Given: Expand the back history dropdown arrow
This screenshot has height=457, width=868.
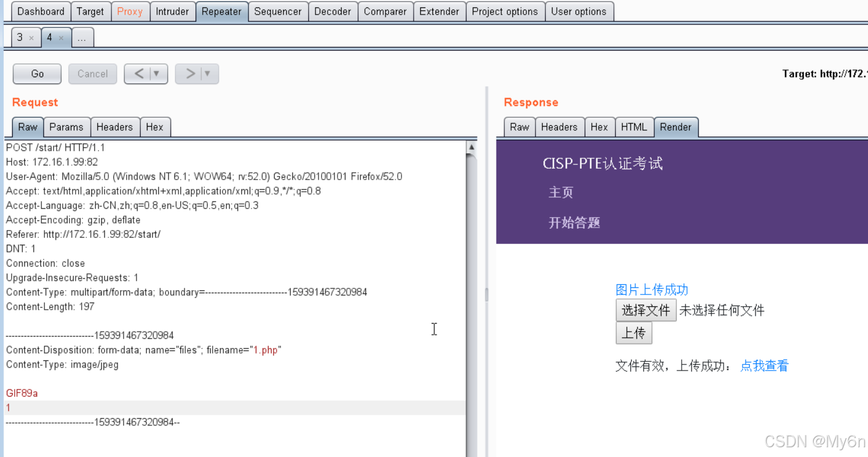Looking at the screenshot, I should pyautogui.click(x=157, y=74).
